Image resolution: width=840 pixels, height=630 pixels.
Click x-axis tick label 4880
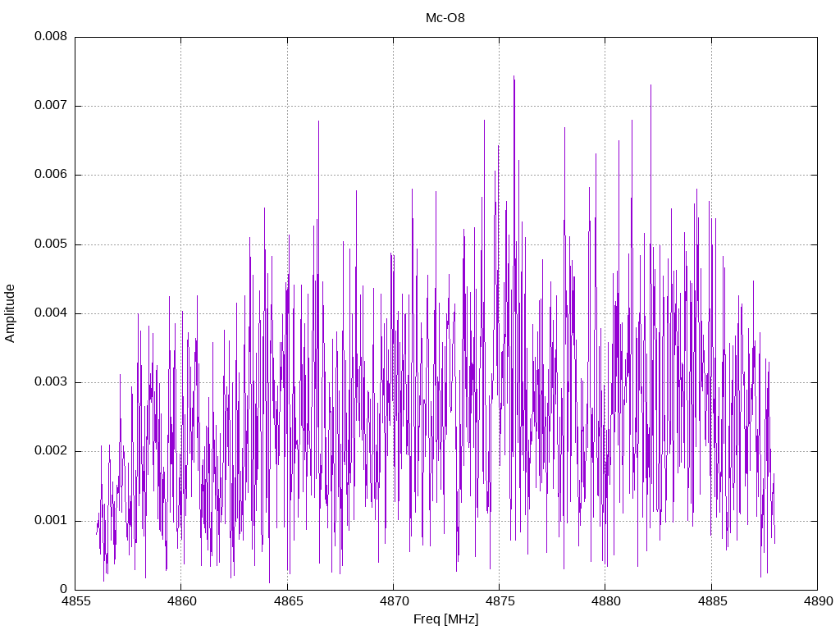(x=605, y=601)
